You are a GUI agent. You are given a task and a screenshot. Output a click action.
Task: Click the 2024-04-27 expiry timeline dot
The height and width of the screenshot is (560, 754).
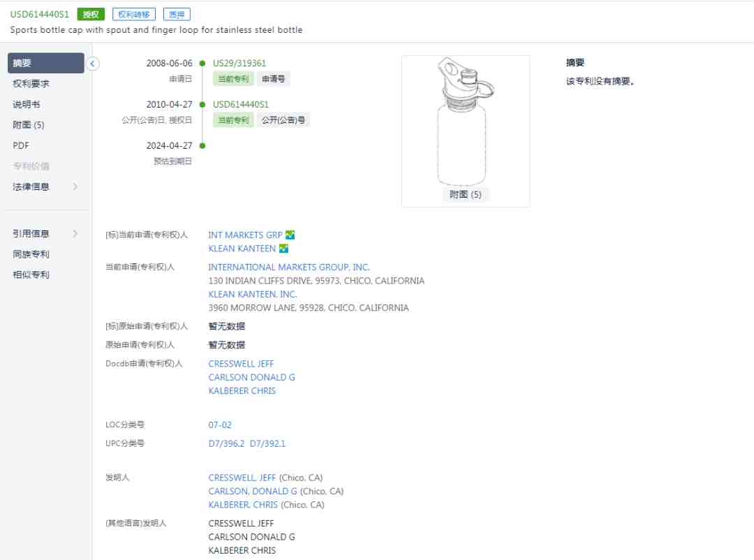[x=202, y=146]
